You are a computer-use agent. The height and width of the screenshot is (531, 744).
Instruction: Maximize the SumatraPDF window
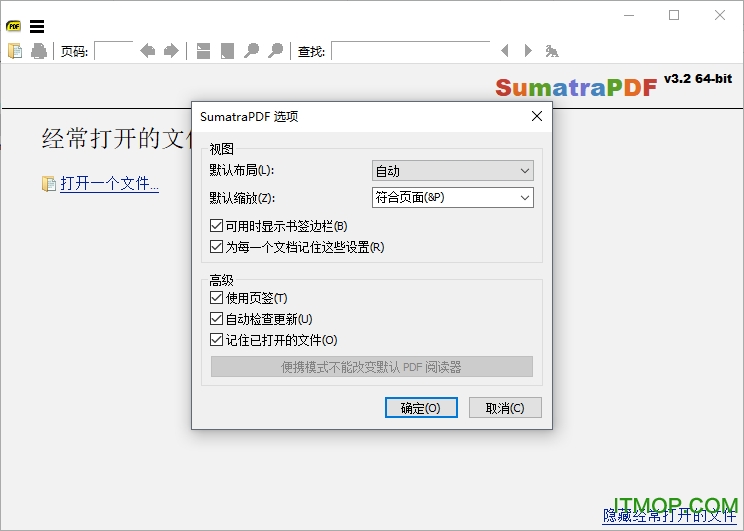pos(674,16)
